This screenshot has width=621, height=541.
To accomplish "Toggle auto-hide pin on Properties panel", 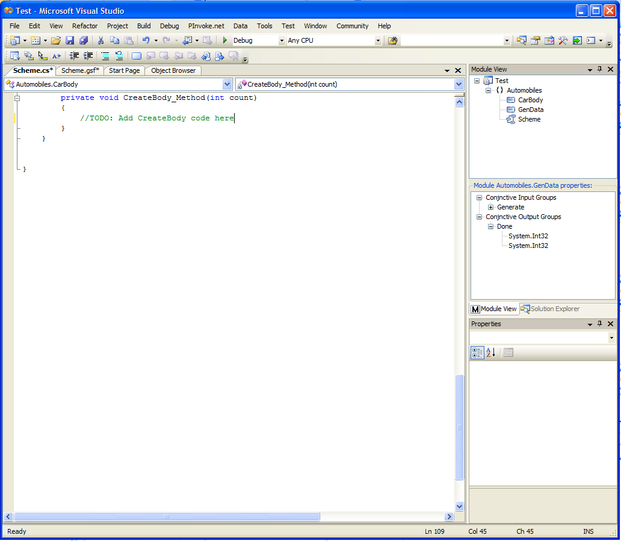I will [599, 324].
